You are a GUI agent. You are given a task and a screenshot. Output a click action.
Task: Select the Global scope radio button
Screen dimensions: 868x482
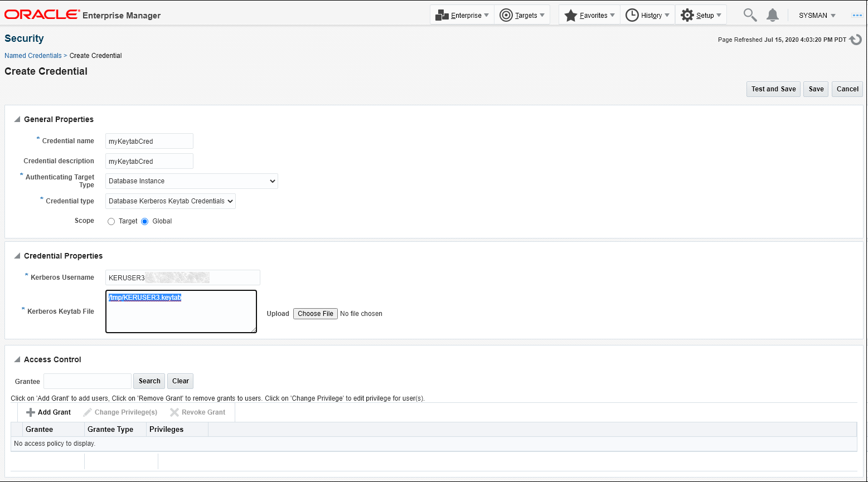click(x=145, y=221)
